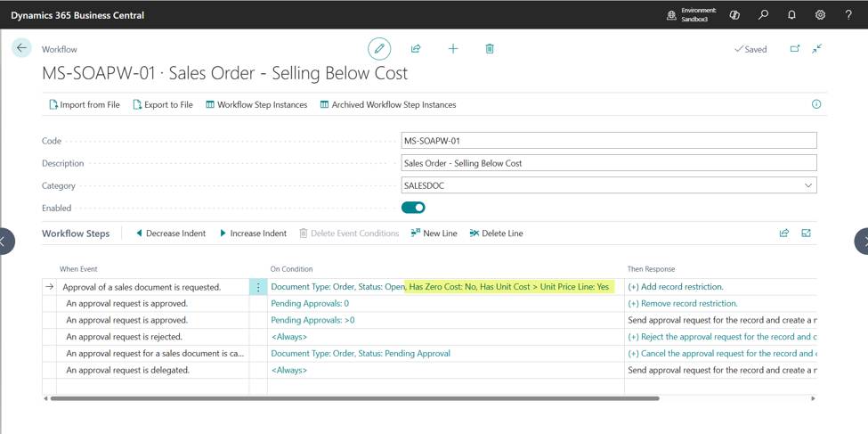868x434 pixels.
Task: Open Pending Approvals: >0 condition
Action: [312, 320]
